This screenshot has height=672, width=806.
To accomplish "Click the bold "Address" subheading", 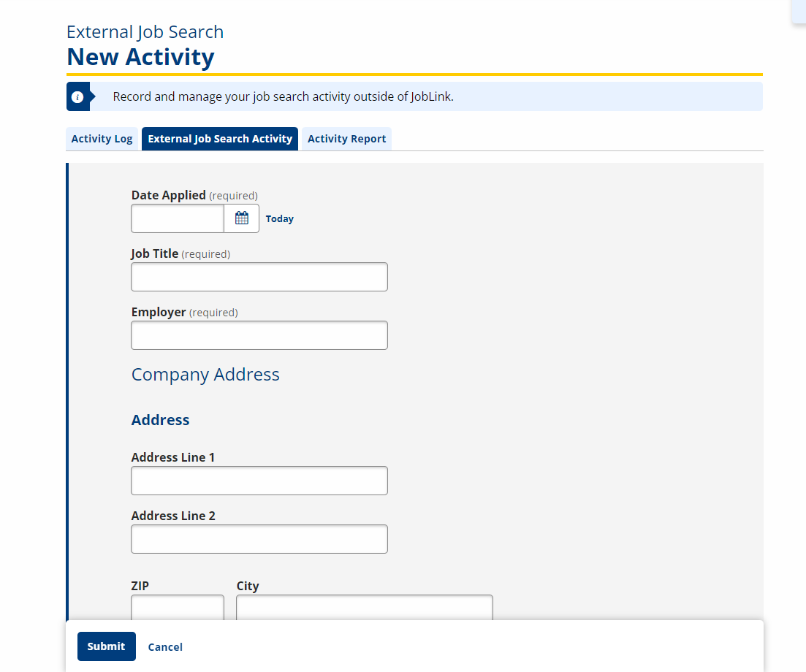I will (160, 420).
